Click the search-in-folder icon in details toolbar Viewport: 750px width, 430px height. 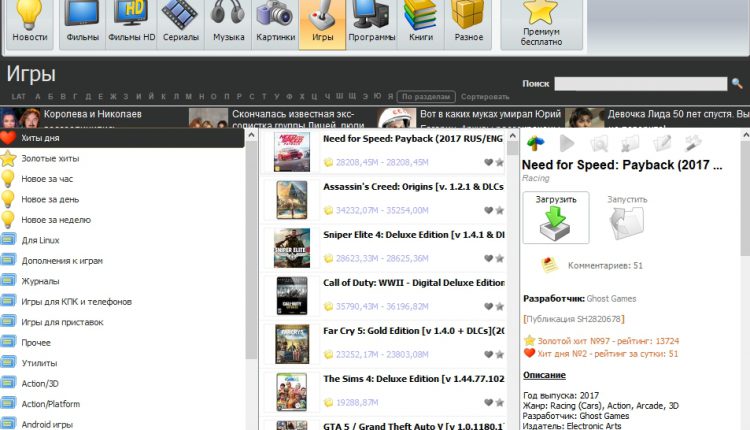coord(598,143)
